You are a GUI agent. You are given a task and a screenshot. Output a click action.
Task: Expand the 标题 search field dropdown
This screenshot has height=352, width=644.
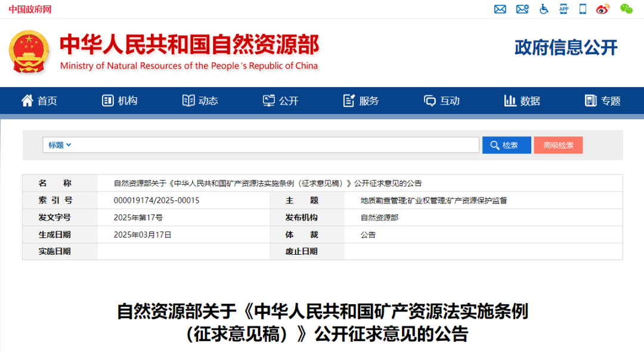60,145
